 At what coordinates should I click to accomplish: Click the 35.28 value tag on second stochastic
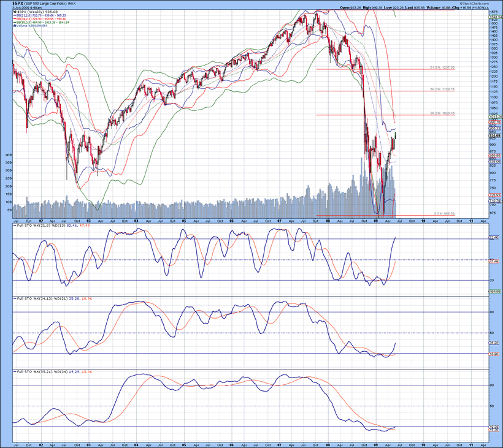tap(495, 343)
